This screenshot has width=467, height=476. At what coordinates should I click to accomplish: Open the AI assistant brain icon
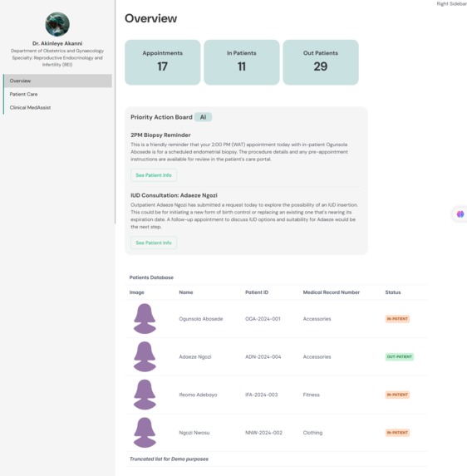click(460, 214)
